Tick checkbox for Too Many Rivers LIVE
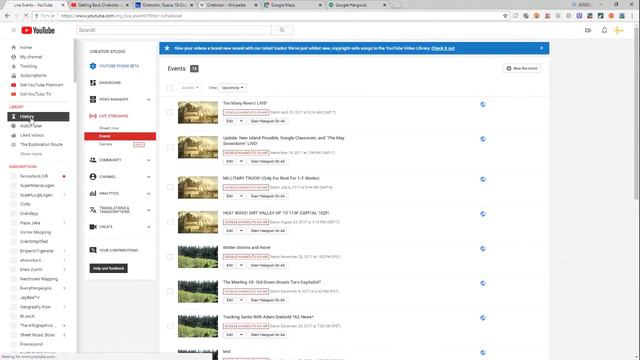This screenshot has height=360, width=640. (170, 112)
